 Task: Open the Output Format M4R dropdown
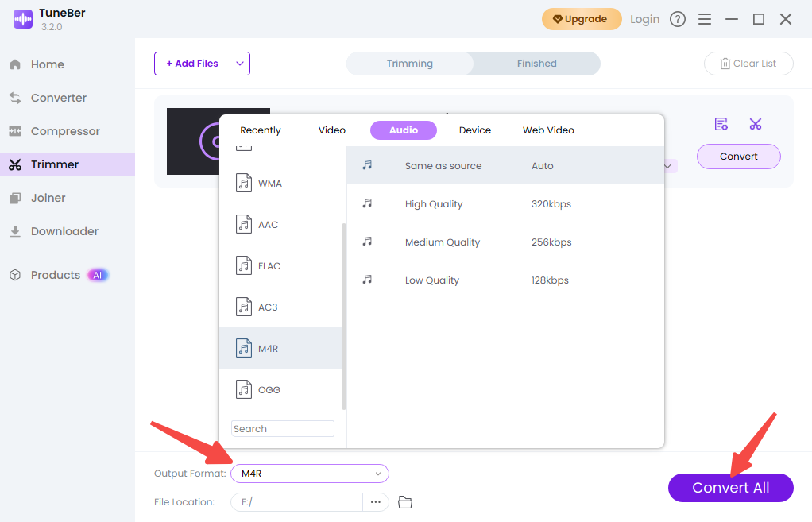click(310, 474)
